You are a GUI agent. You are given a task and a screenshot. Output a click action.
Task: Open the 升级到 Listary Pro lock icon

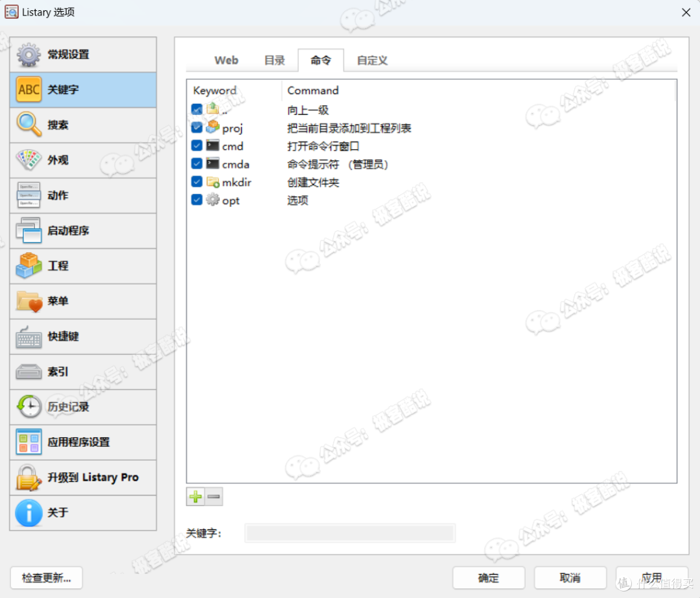click(29, 477)
